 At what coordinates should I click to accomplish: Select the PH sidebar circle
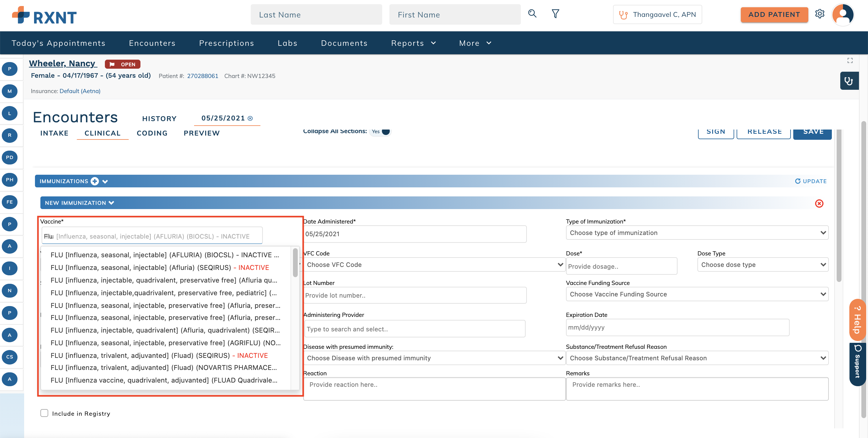(10, 180)
